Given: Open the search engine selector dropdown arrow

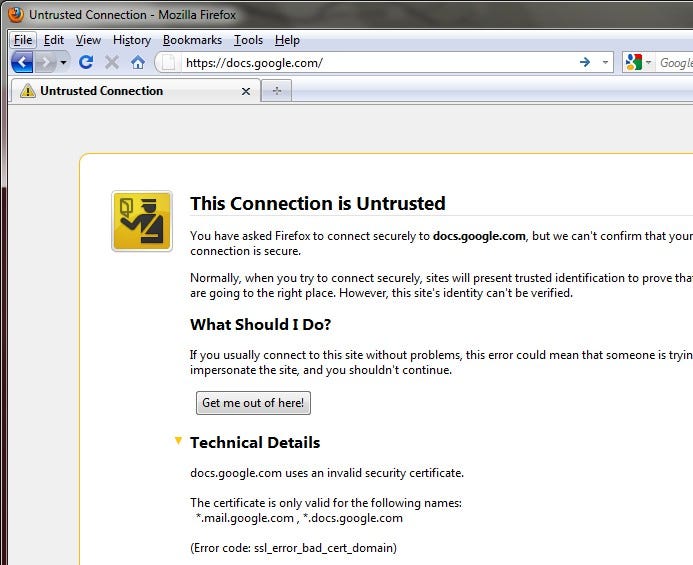Looking at the screenshot, I should click(648, 62).
